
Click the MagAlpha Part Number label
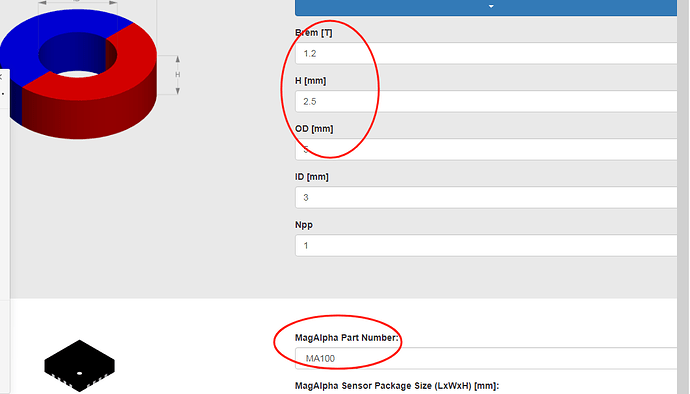pos(346,338)
